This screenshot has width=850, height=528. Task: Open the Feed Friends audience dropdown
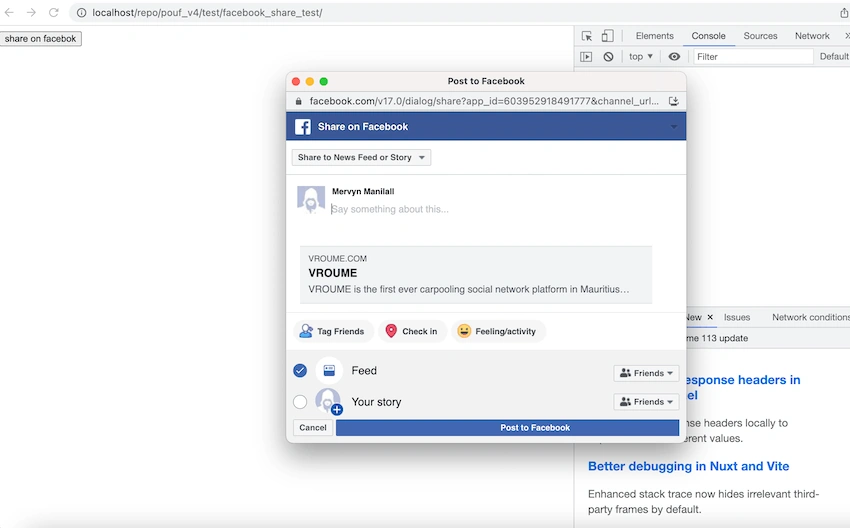[x=646, y=373]
